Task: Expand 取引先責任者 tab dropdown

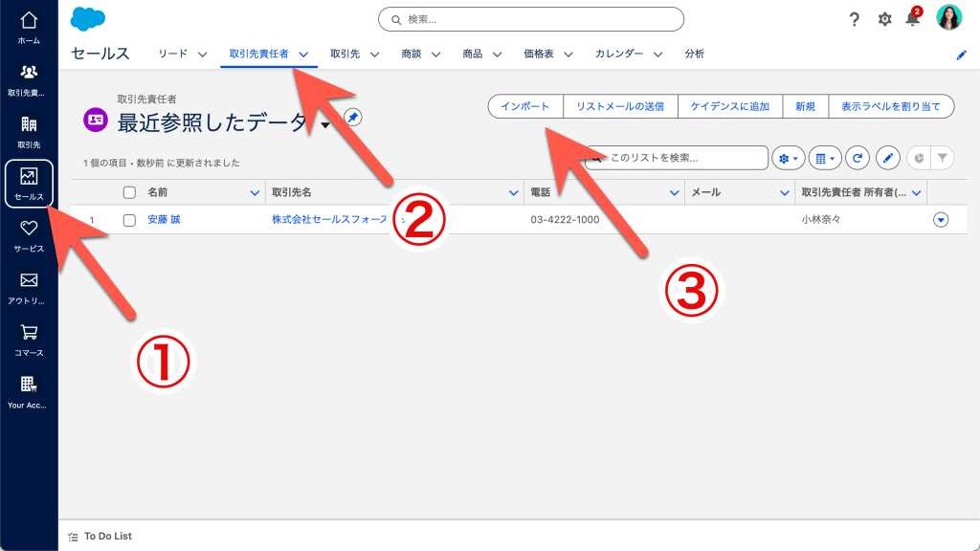Action: click(303, 55)
